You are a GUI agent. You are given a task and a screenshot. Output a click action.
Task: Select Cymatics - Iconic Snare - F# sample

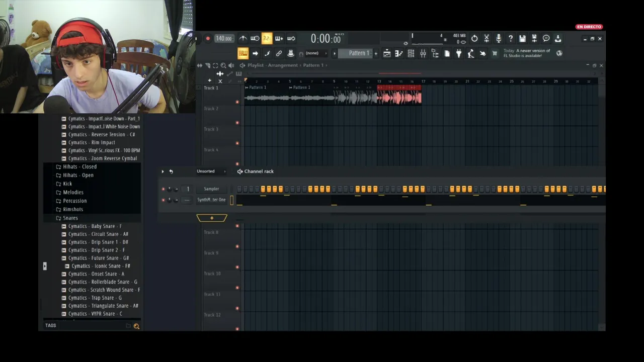pyautogui.click(x=97, y=266)
